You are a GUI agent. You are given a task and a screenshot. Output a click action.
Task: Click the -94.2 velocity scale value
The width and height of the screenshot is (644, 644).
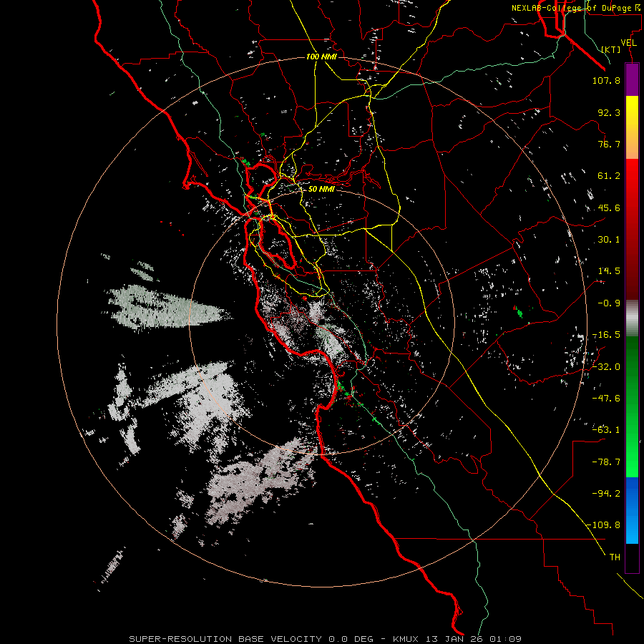(606, 493)
